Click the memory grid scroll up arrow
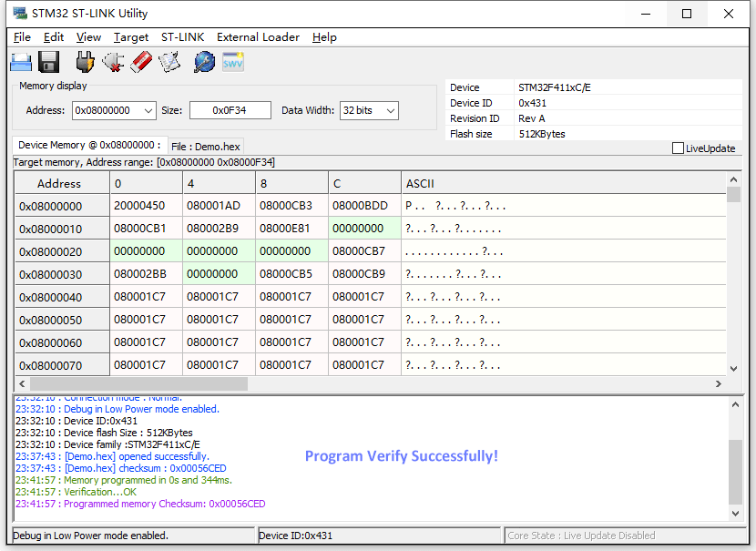This screenshot has width=756, height=551. click(x=734, y=179)
